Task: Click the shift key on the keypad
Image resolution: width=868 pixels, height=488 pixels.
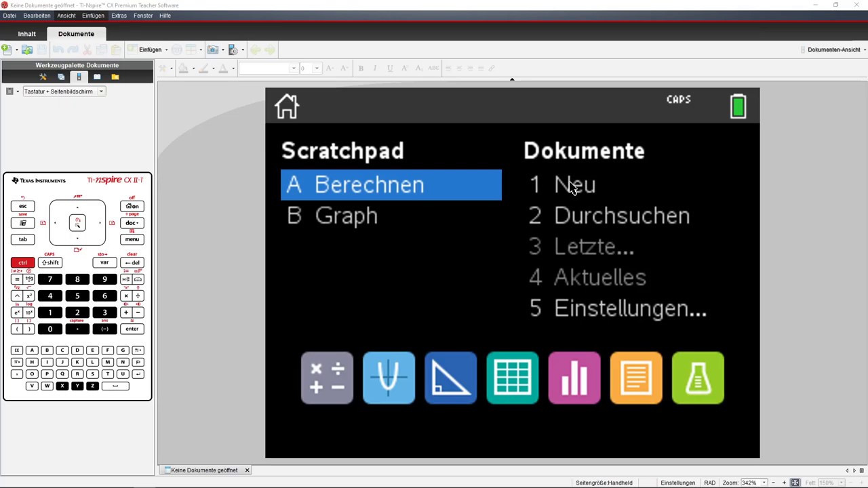Action: pos(50,263)
